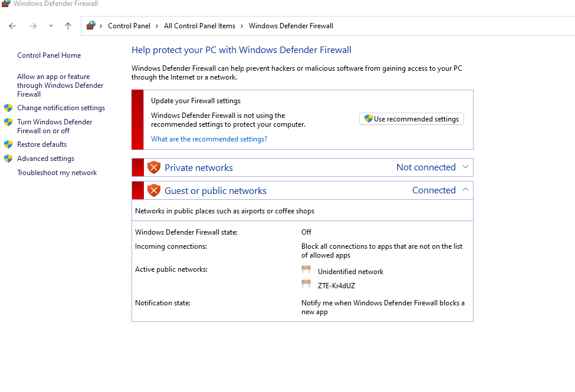Click Connected status text

coord(434,190)
